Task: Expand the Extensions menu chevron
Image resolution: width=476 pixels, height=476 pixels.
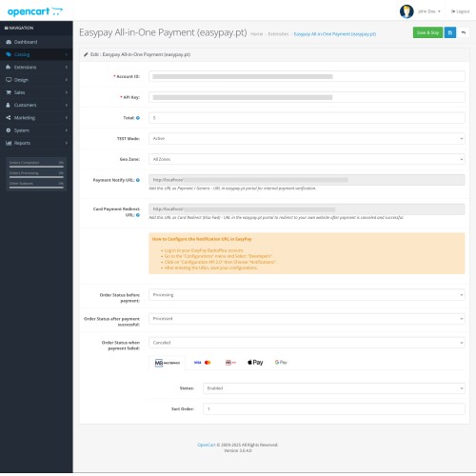Action: [67, 68]
